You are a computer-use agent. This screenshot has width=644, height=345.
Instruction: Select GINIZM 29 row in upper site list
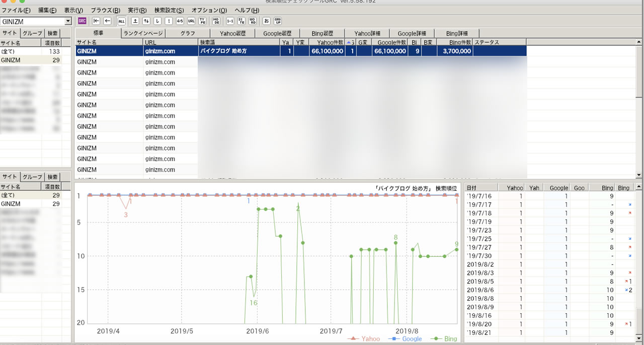(31, 60)
